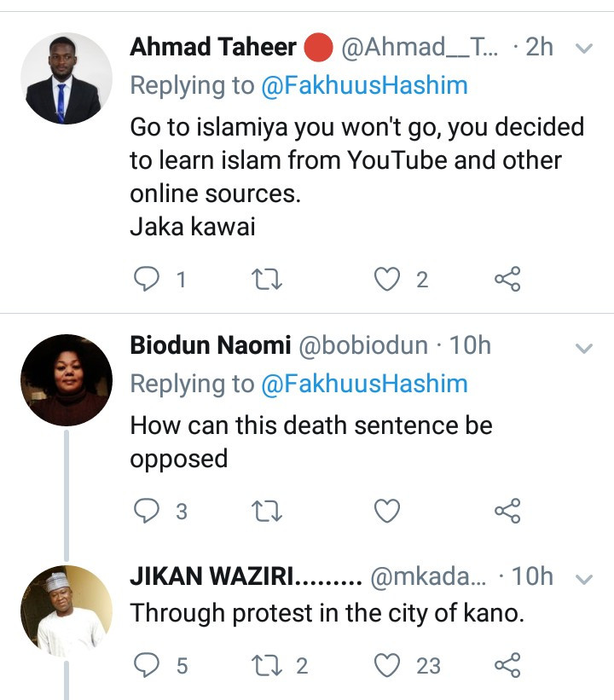Share JIKAN WAZIRI's tweet
Image resolution: width=614 pixels, height=700 pixels.
(507, 665)
